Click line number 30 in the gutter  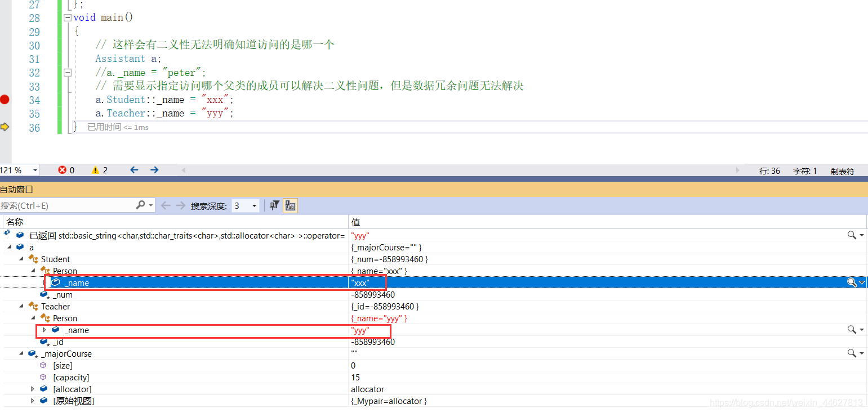[34, 46]
